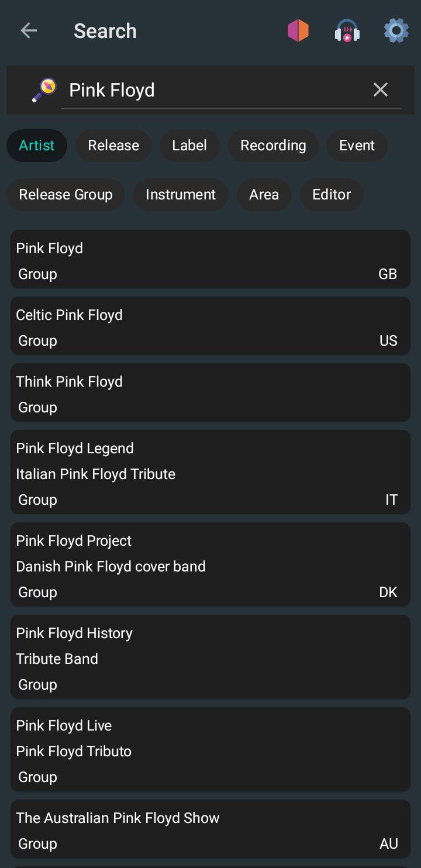Select the Editor filter chip
The image size is (421, 868).
[332, 195]
